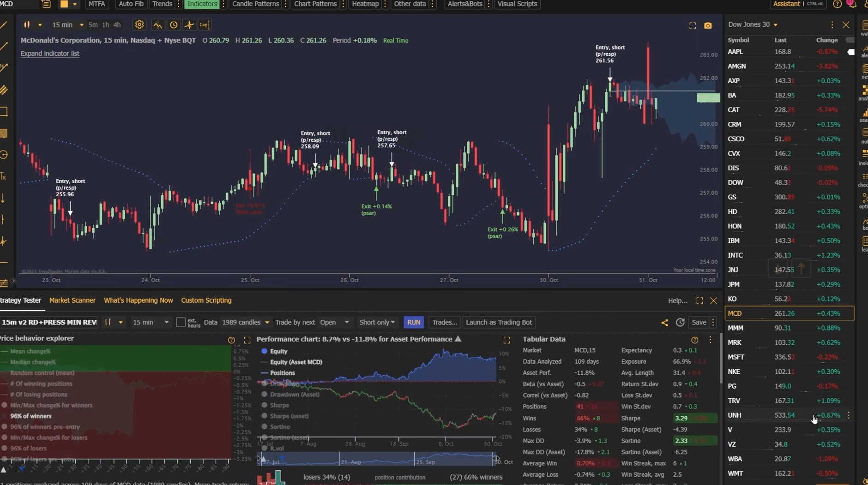
Task: Click the zigzag compare icon in chart toolbar
Action: 158,25
